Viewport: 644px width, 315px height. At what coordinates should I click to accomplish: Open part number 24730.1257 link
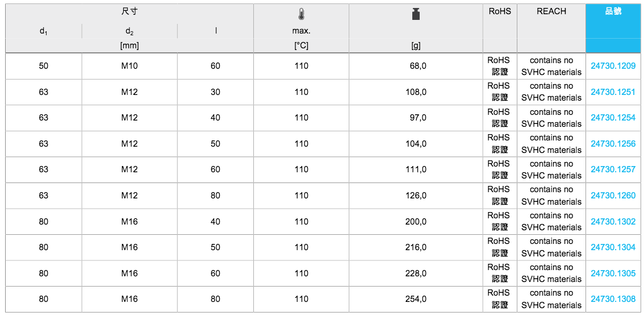(613, 169)
